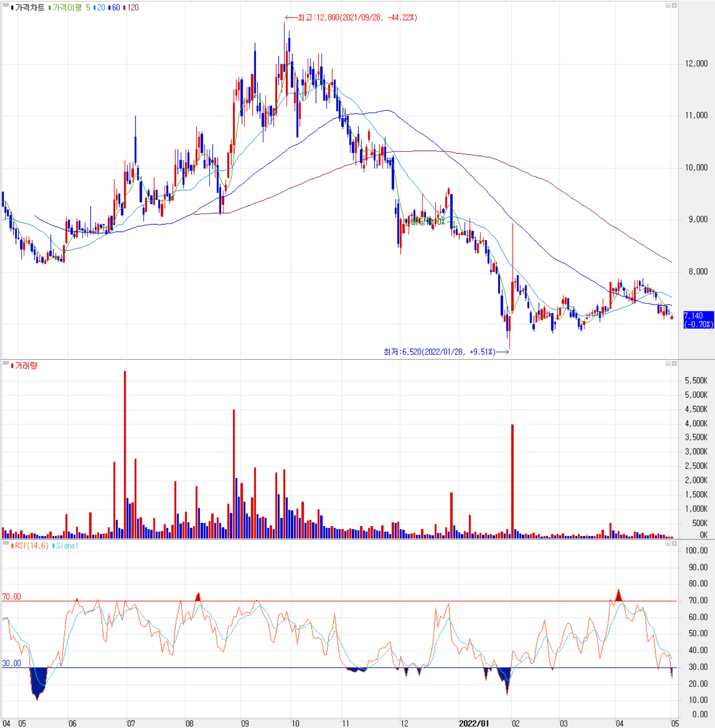
Task: Click the grey handle of the 거래량 volume panel
Action: 6,363
